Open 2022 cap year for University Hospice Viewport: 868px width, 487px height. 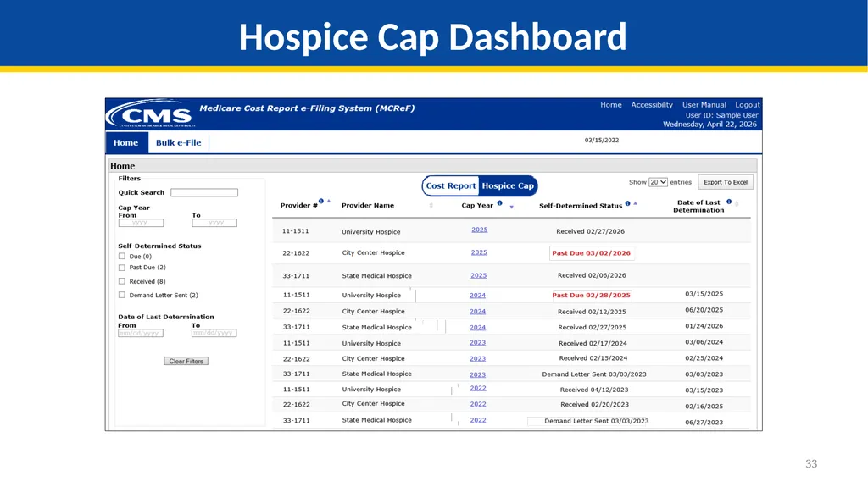tap(478, 389)
